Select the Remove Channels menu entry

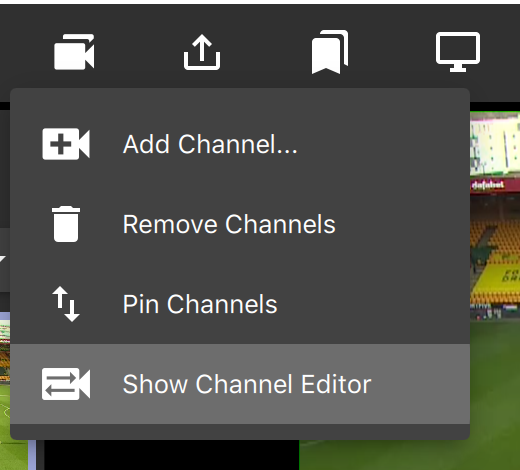[x=229, y=224]
